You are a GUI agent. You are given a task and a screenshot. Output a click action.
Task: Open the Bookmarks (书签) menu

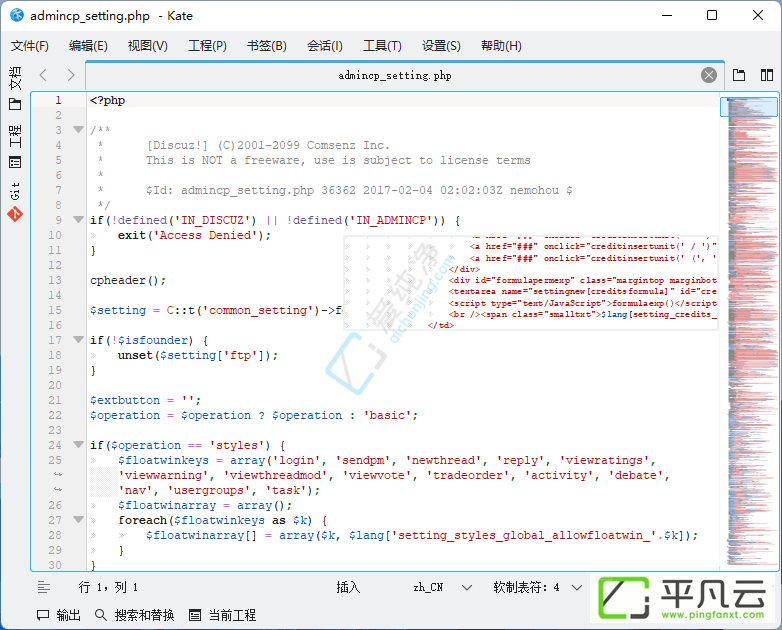[267, 46]
